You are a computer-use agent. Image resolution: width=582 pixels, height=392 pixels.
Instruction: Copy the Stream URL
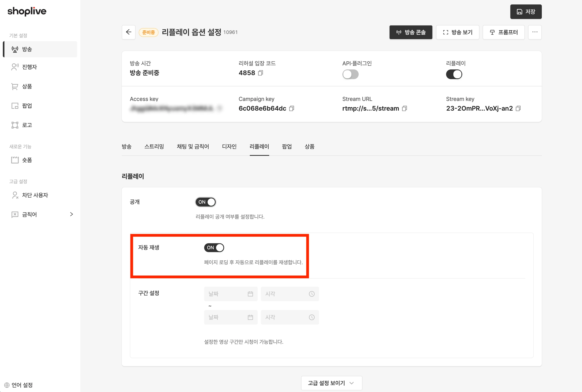click(404, 108)
